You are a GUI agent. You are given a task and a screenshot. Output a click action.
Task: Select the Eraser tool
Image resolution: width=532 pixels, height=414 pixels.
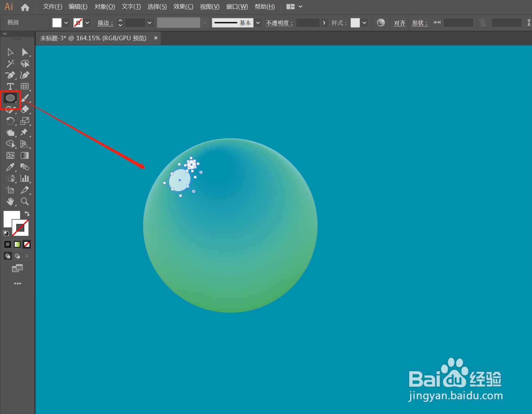click(25, 109)
